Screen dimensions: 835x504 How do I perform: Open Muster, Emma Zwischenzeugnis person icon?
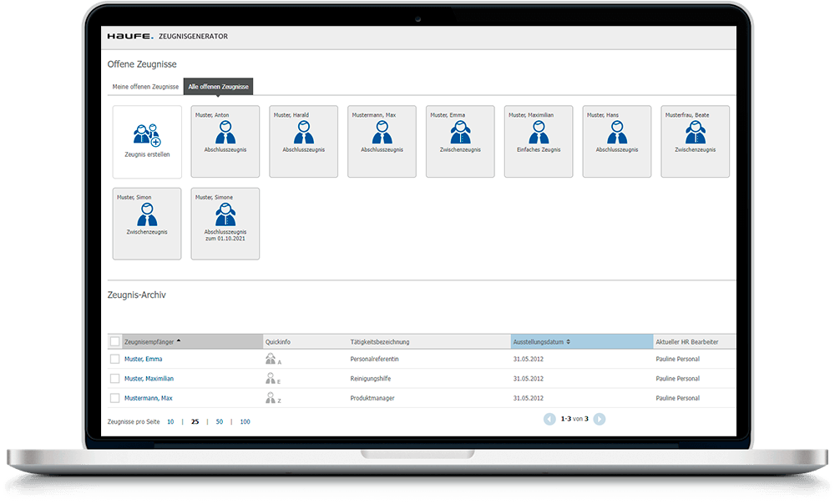460,133
